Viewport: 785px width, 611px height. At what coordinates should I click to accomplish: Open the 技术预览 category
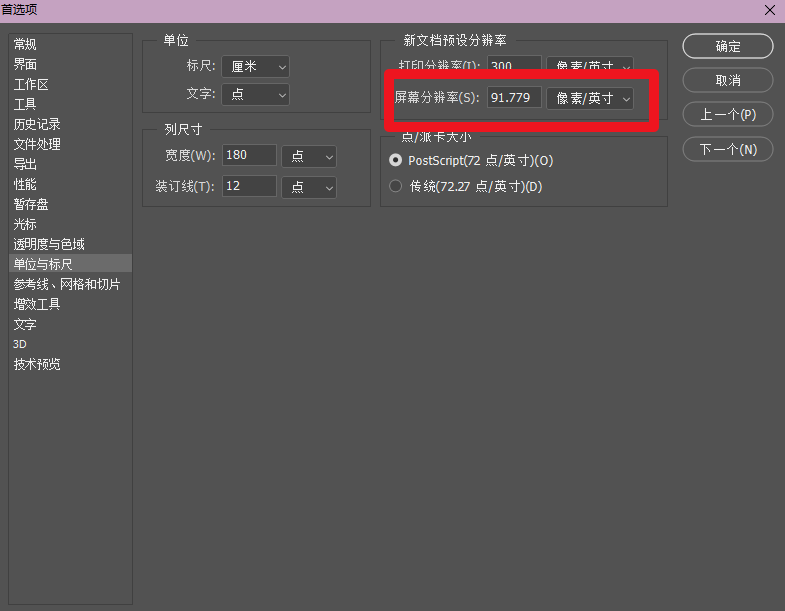point(37,364)
